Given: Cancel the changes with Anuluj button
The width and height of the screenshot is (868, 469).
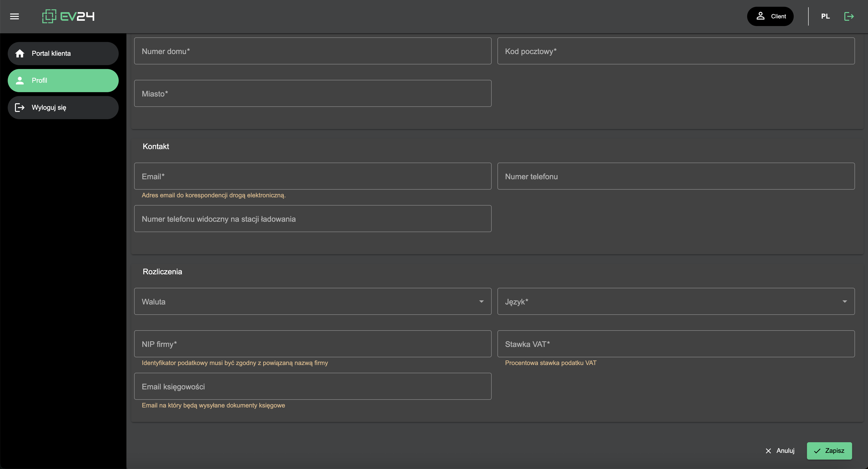Looking at the screenshot, I should pos(780,451).
